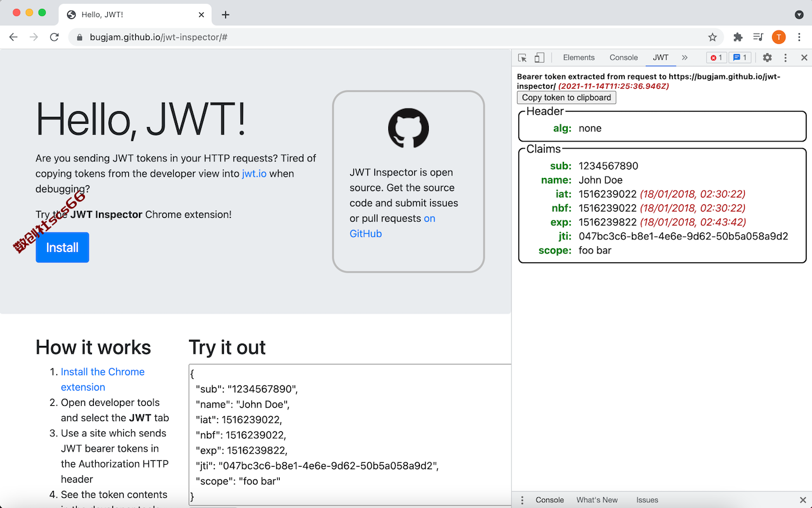Open the tab search arrow at top right
Viewport: 812px width, 508px height.
point(799,15)
